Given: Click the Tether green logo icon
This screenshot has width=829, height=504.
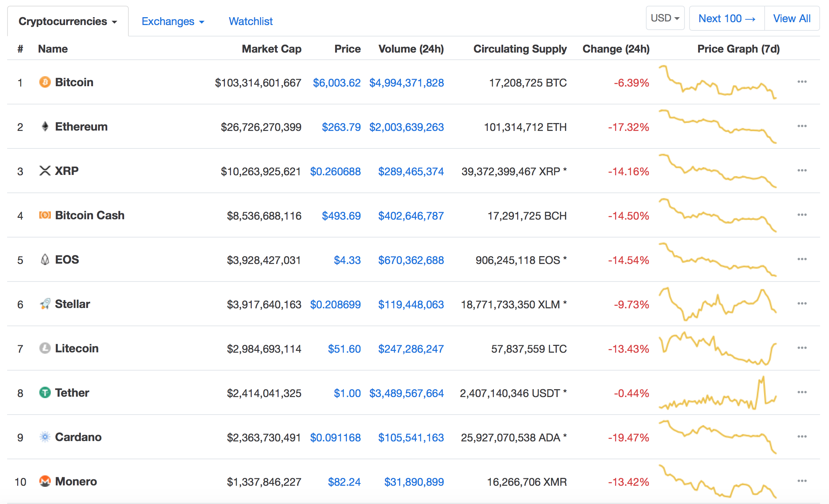Looking at the screenshot, I should (45, 393).
